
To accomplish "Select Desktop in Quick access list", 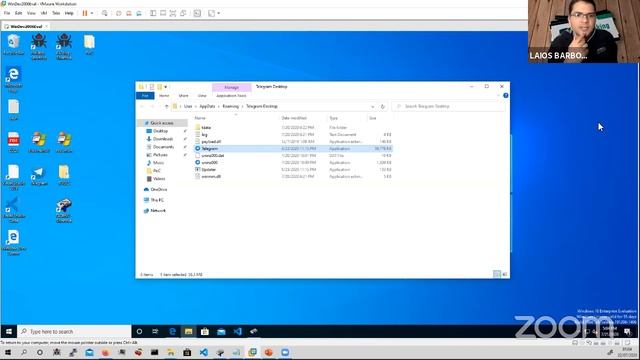I will coord(160,131).
